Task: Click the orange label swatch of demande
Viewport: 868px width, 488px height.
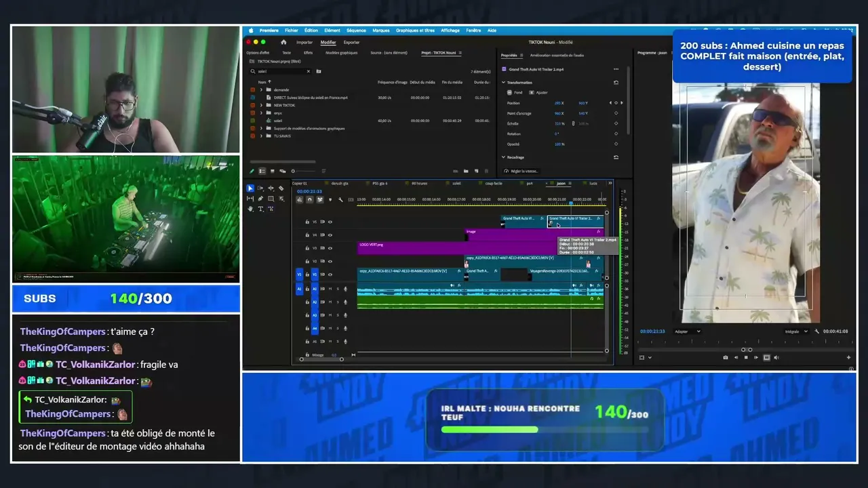Action: click(x=253, y=89)
